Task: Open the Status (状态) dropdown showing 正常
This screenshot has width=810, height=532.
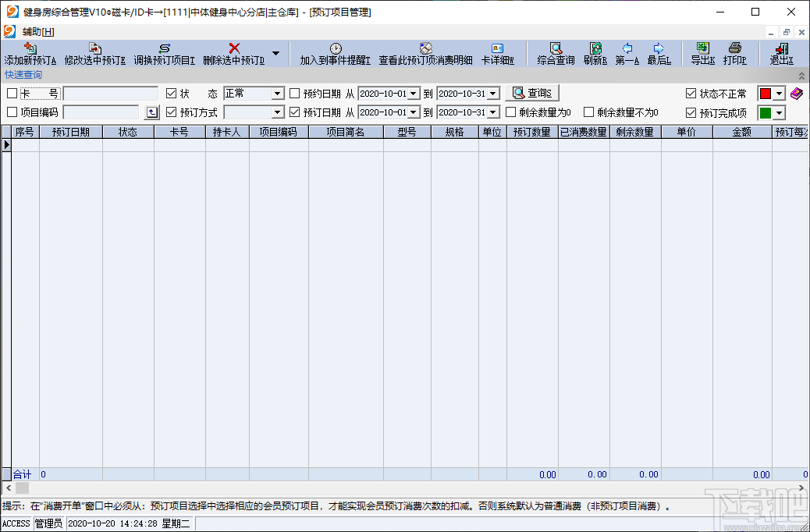Action: [278, 94]
